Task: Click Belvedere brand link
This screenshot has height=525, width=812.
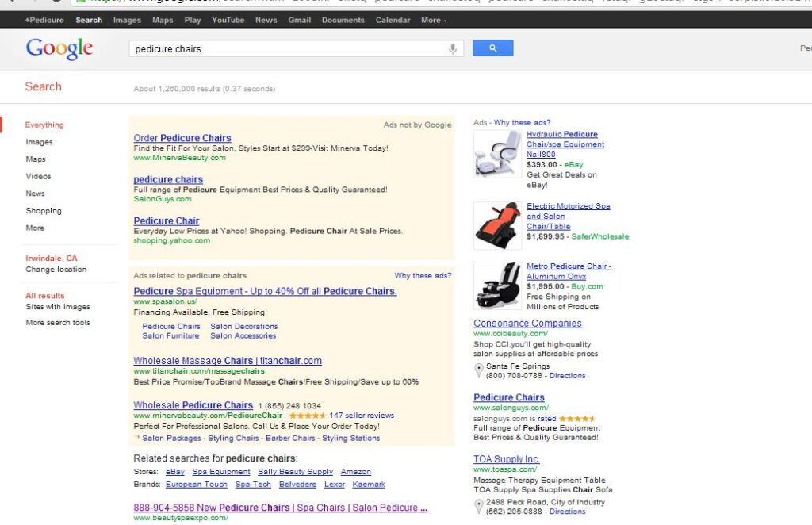Action: (298, 484)
